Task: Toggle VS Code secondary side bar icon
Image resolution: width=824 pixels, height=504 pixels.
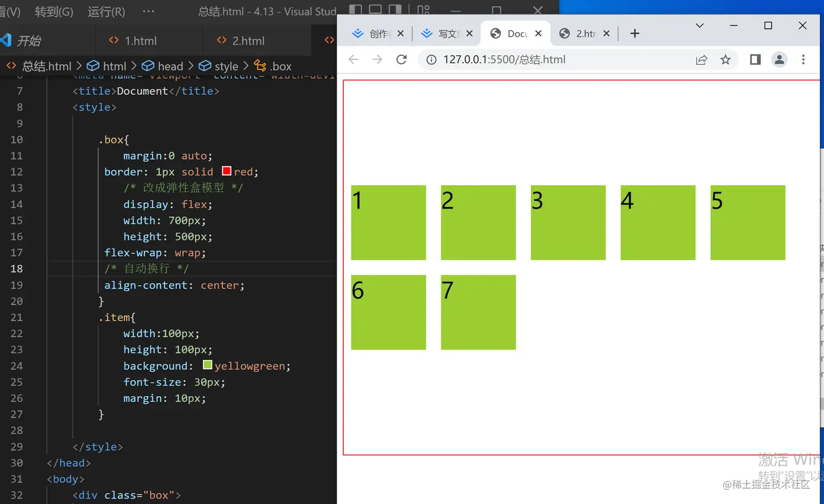Action: coord(395,9)
